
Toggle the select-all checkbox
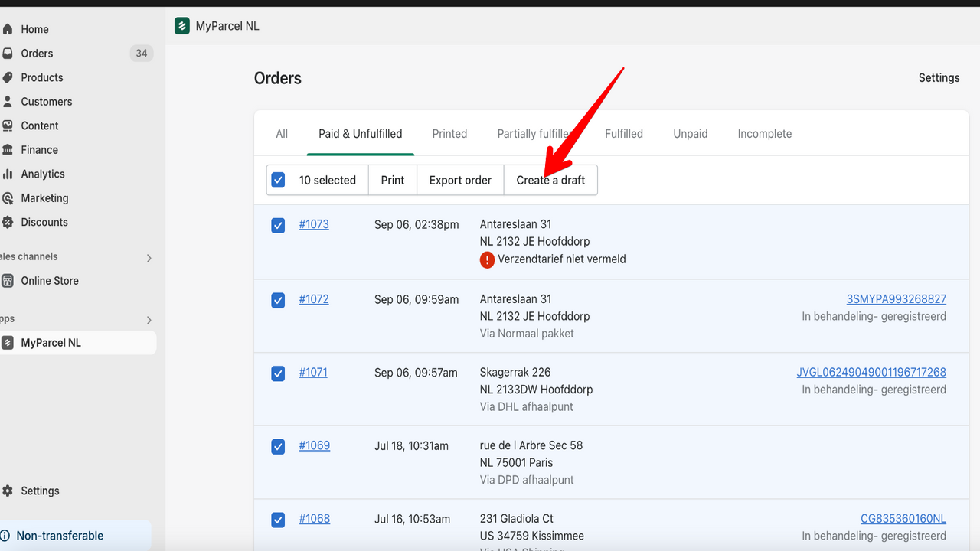coord(278,180)
